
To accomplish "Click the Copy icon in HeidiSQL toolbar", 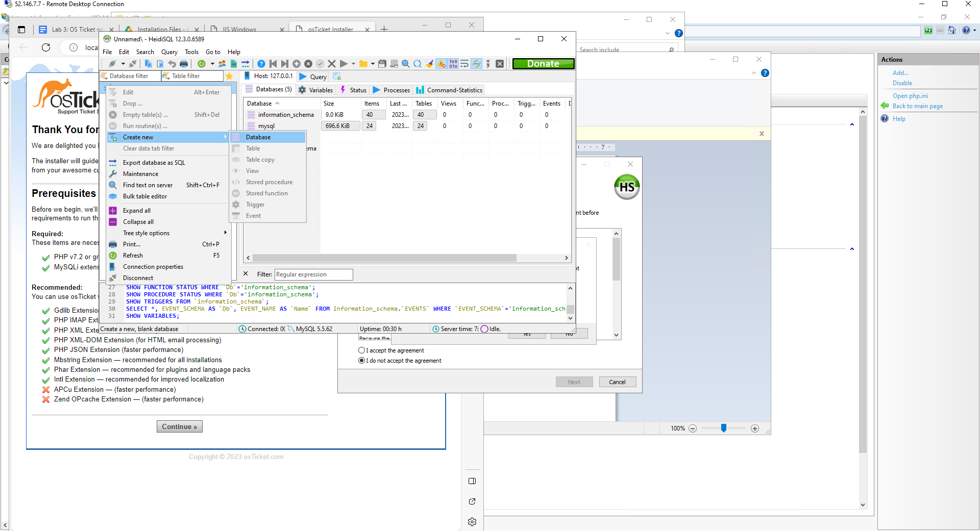I will [x=148, y=64].
